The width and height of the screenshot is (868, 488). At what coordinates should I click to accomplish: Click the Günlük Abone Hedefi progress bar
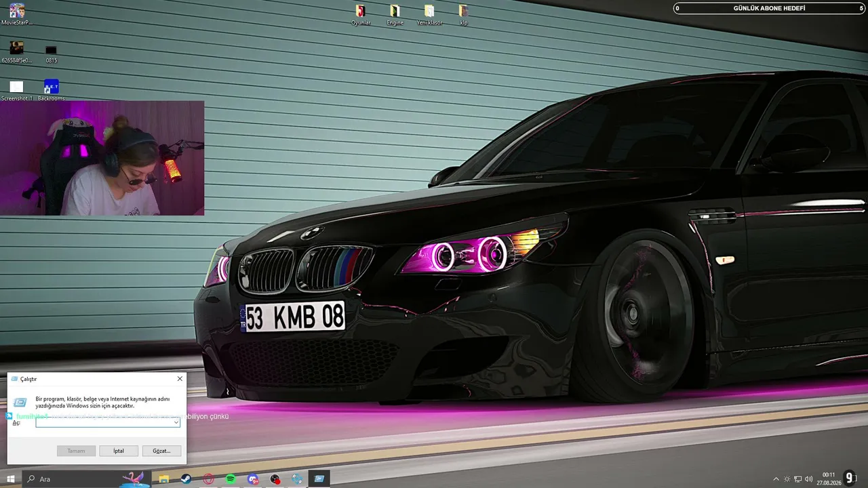(770, 8)
